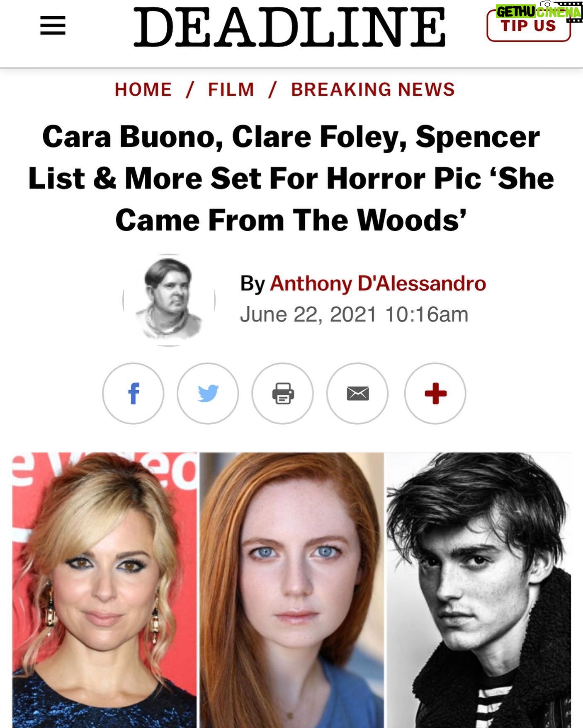The height and width of the screenshot is (728, 583).
Task: Share article on Facebook
Action: pyautogui.click(x=133, y=393)
